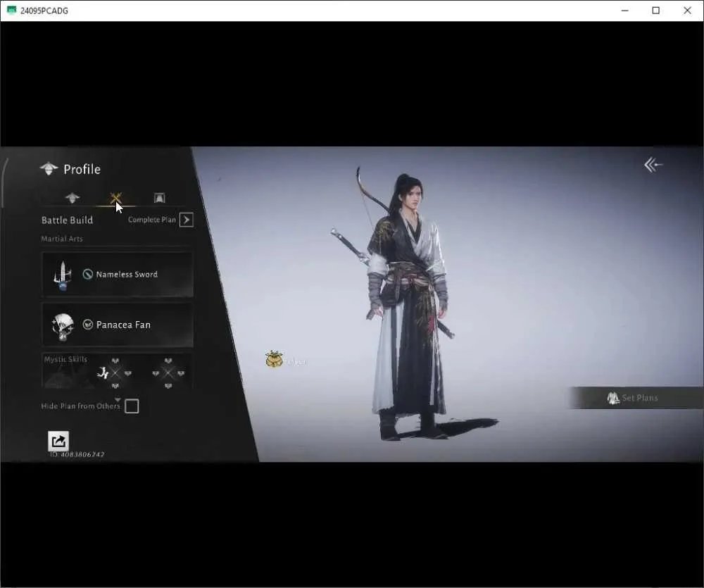
Task: Click the Profile header emblem icon
Action: pyautogui.click(x=49, y=169)
